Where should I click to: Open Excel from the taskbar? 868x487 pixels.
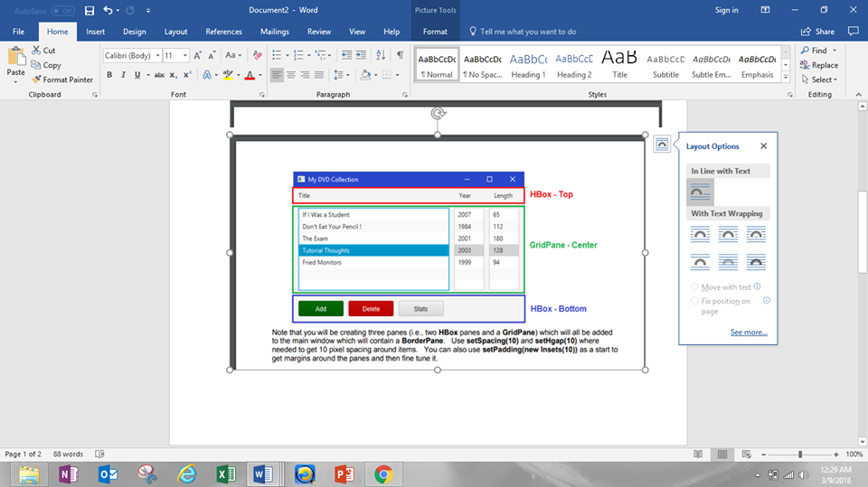pos(226,474)
